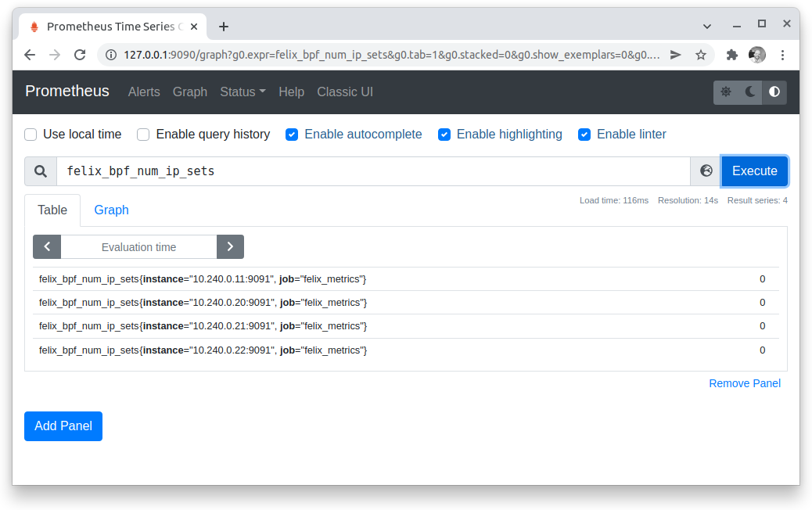
Task: View site information icon in address bar
Action: 111,55
